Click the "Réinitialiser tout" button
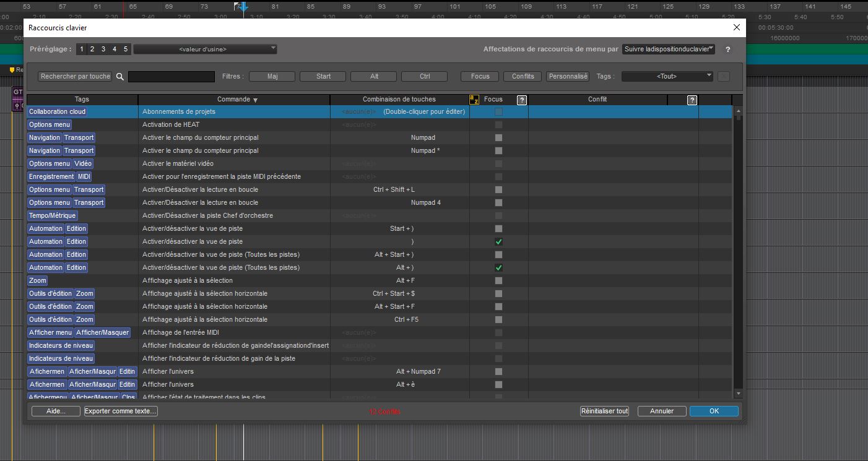The height and width of the screenshot is (461, 868). click(604, 411)
